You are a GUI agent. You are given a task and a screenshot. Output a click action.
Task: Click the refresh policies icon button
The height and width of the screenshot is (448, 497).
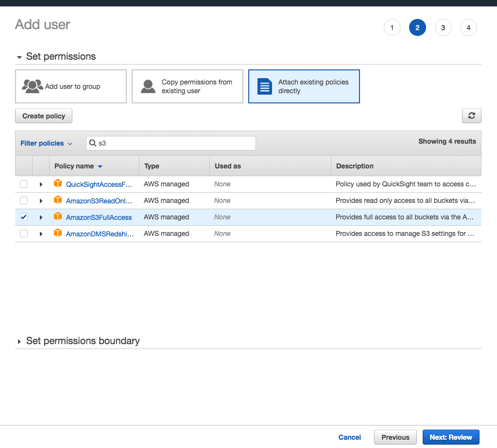click(x=471, y=116)
